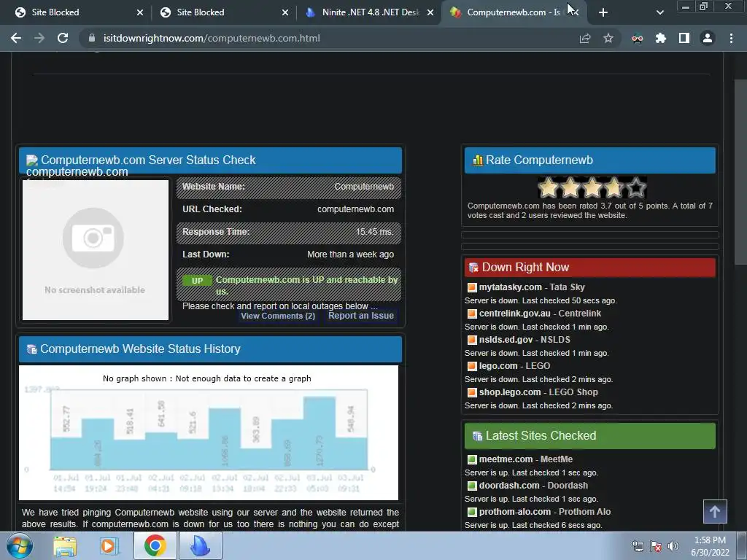Click the green icon beside doordash.com
The height and width of the screenshot is (560, 747).
point(472,485)
